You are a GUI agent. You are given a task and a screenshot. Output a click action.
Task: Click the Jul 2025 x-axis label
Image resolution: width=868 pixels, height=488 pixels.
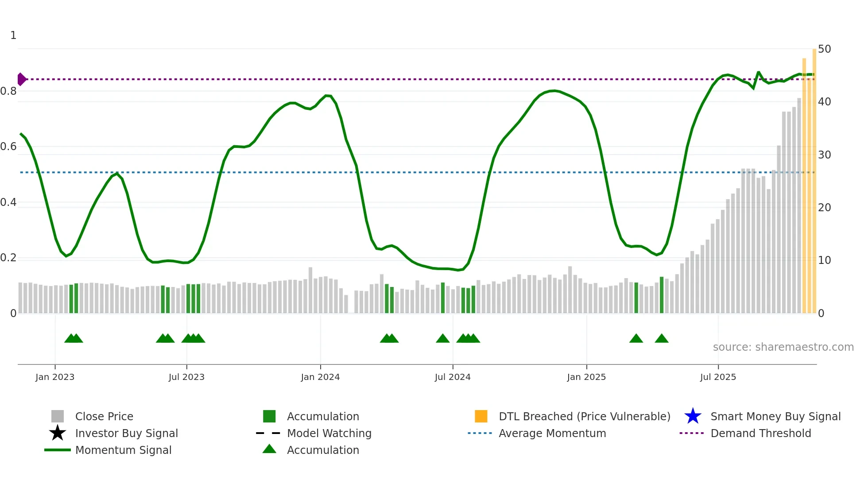718,377
